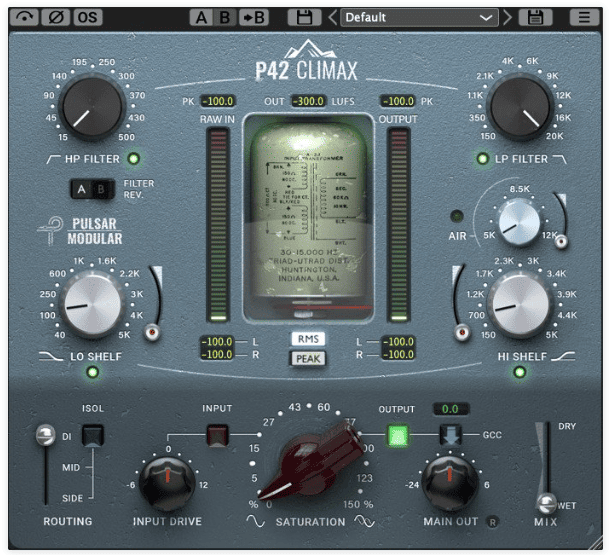Select MID routing option
612x555 pixels.
click(71, 467)
